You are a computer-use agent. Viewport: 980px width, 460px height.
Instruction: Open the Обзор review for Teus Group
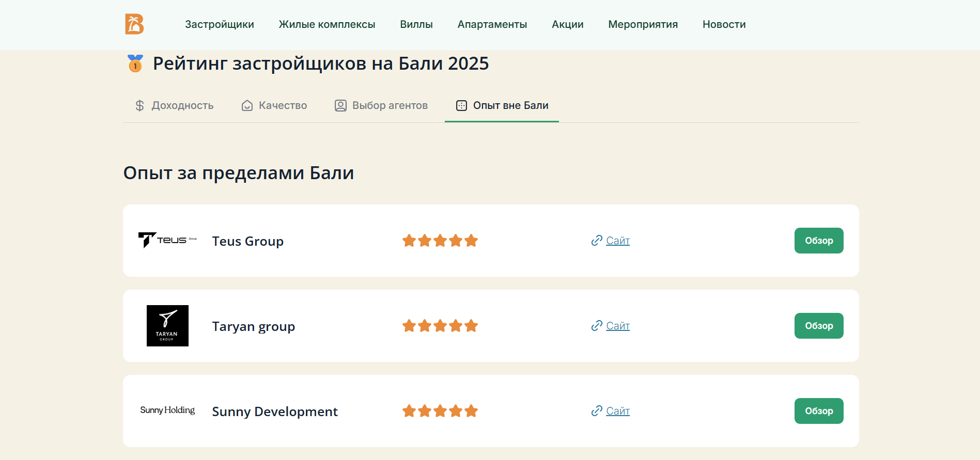click(819, 241)
